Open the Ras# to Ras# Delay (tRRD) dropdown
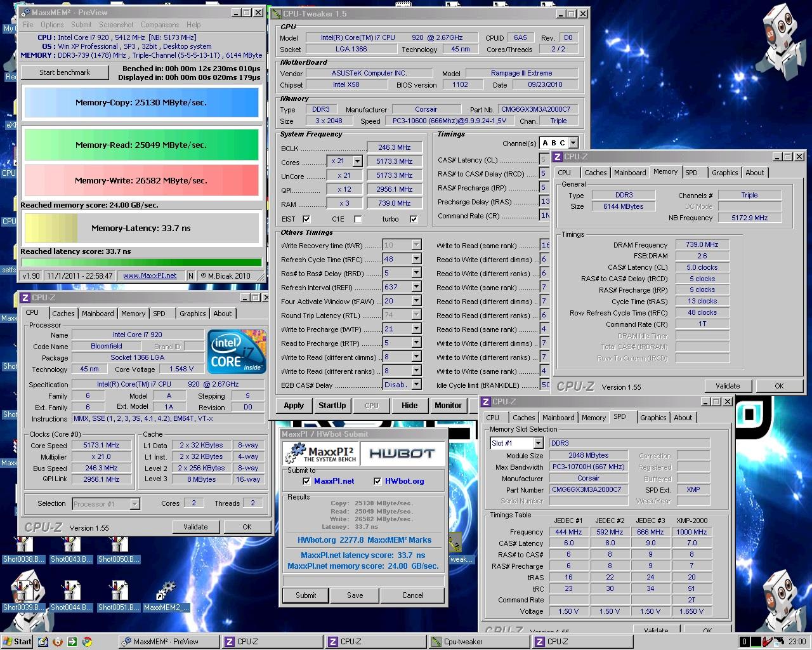Viewport: 812px width, 650px height. (416, 274)
